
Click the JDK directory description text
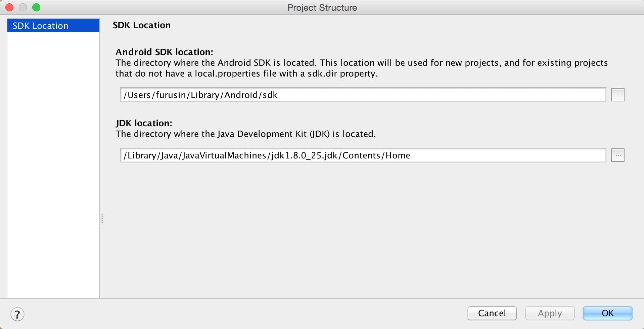(x=245, y=134)
